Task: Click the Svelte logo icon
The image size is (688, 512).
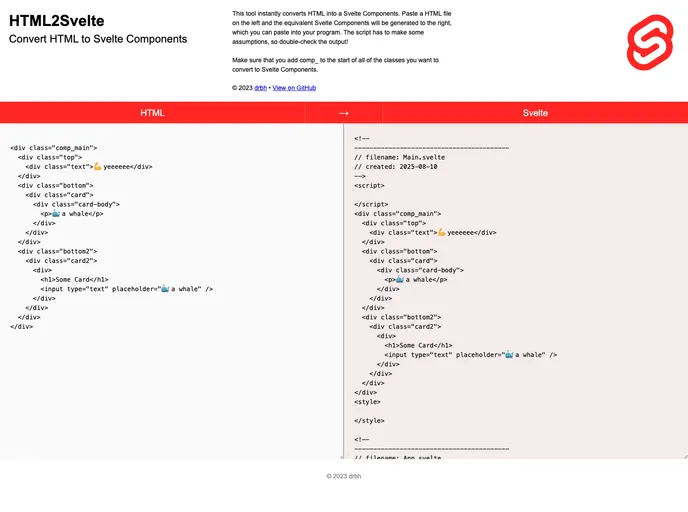Action: pyautogui.click(x=650, y=43)
